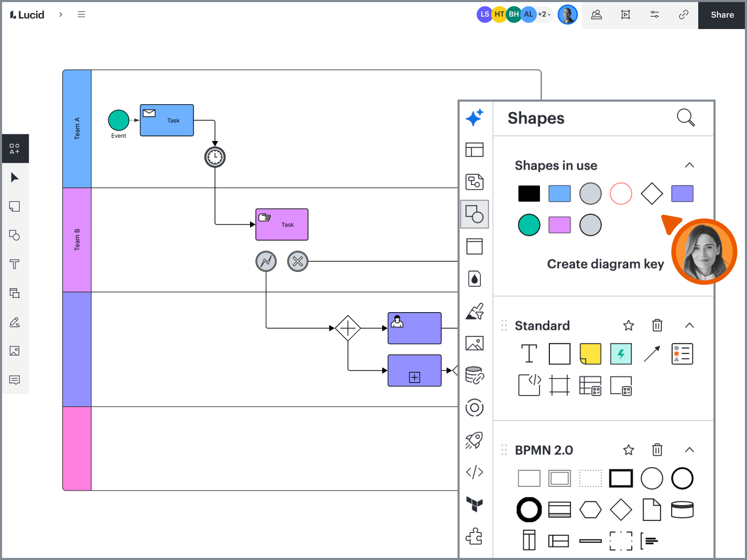The height and width of the screenshot is (560, 747).
Task: Open the Lucid home logo
Action: 27,15
